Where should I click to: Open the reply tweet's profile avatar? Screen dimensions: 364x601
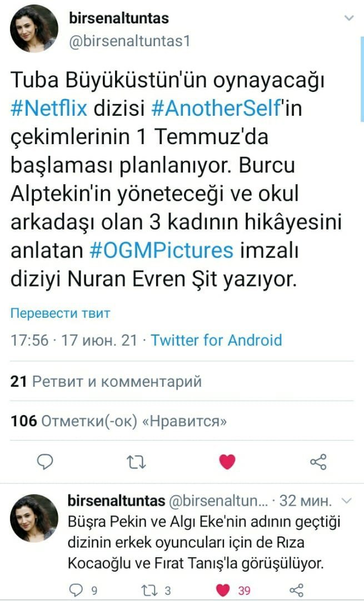click(34, 518)
